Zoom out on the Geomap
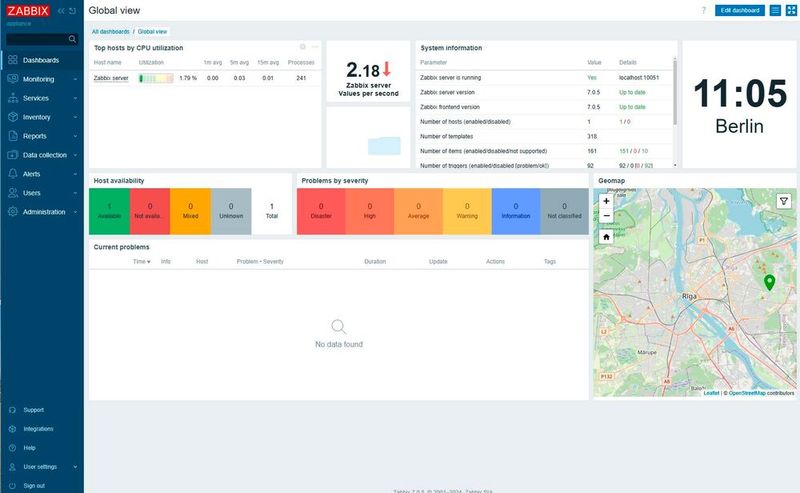This screenshot has height=493, width=800. [x=606, y=215]
